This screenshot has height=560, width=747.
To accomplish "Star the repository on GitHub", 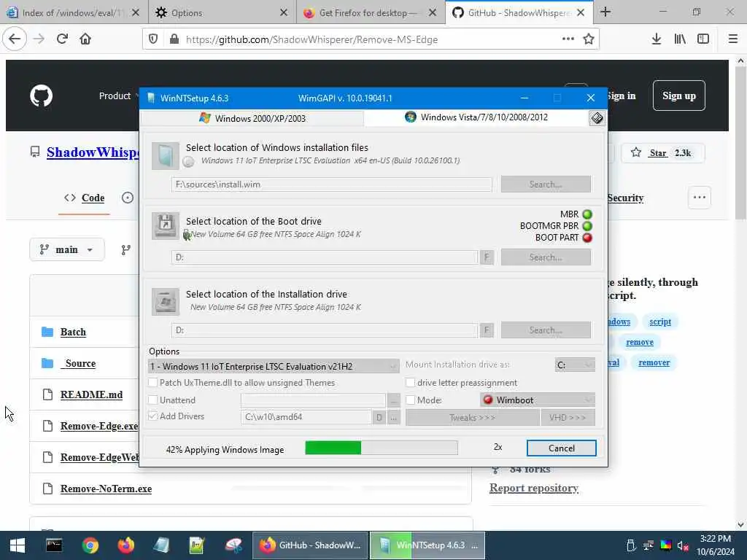I will pyautogui.click(x=663, y=153).
